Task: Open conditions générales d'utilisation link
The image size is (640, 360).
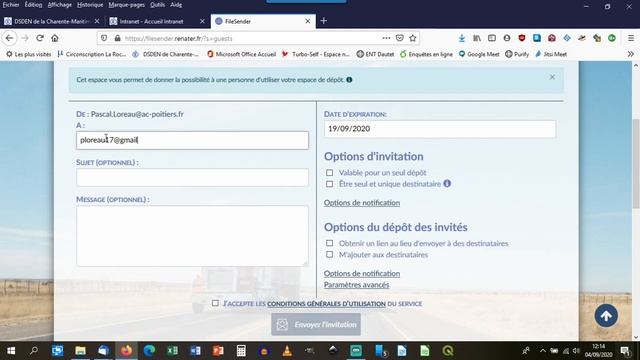Action: (x=326, y=304)
